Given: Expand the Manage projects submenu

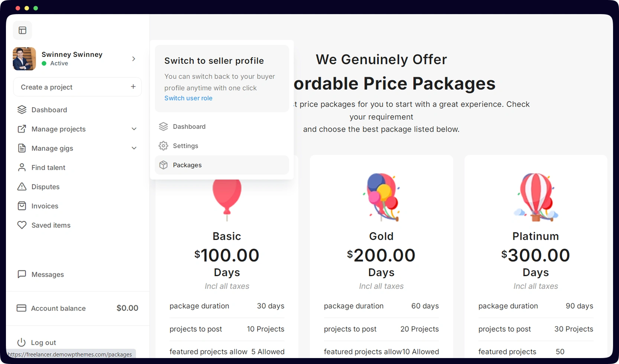Looking at the screenshot, I should tap(134, 129).
